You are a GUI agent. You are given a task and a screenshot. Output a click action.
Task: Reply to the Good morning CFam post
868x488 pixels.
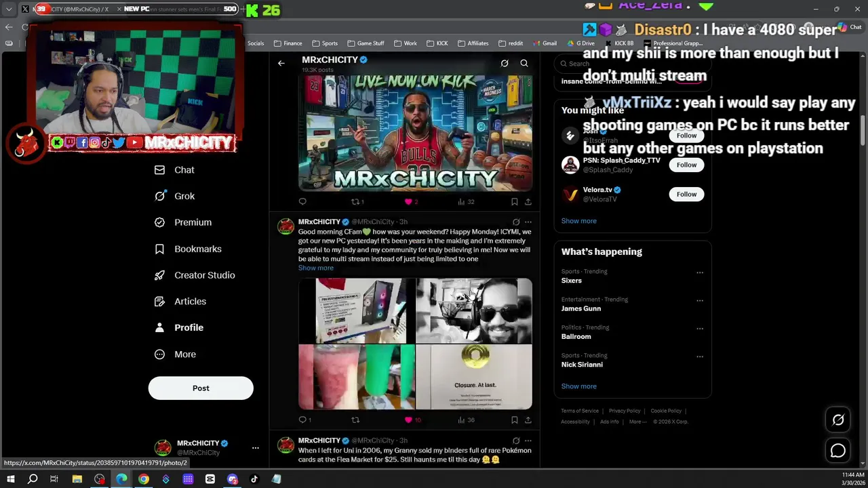coord(304,420)
